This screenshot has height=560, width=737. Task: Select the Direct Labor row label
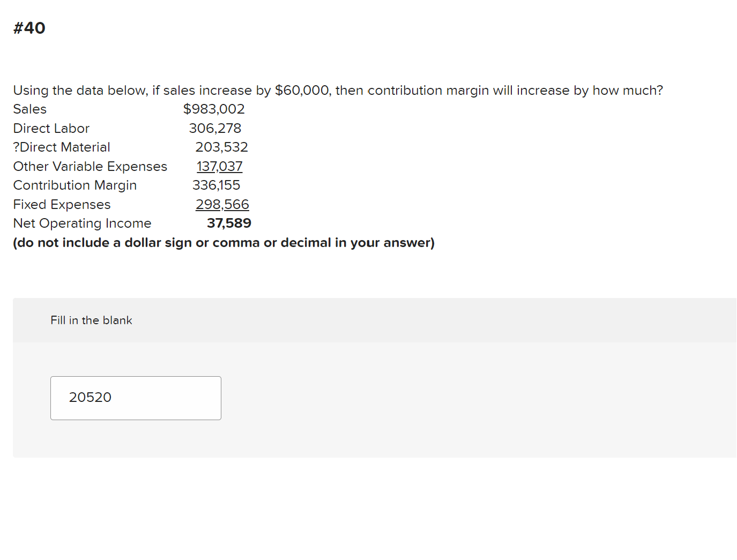pos(51,128)
